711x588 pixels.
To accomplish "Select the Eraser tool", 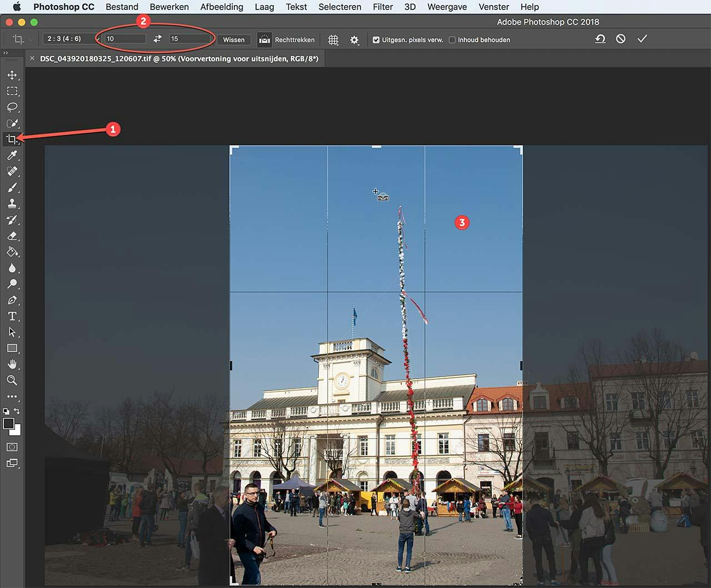I will (x=12, y=236).
